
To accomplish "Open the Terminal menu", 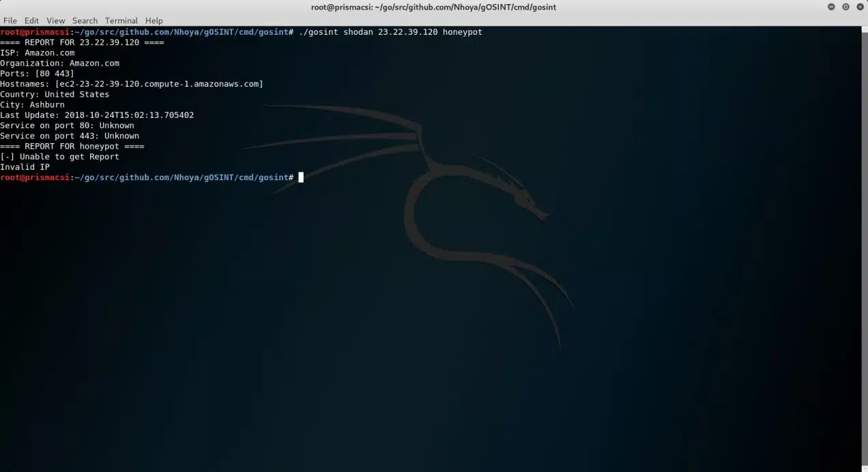I will tap(121, 20).
